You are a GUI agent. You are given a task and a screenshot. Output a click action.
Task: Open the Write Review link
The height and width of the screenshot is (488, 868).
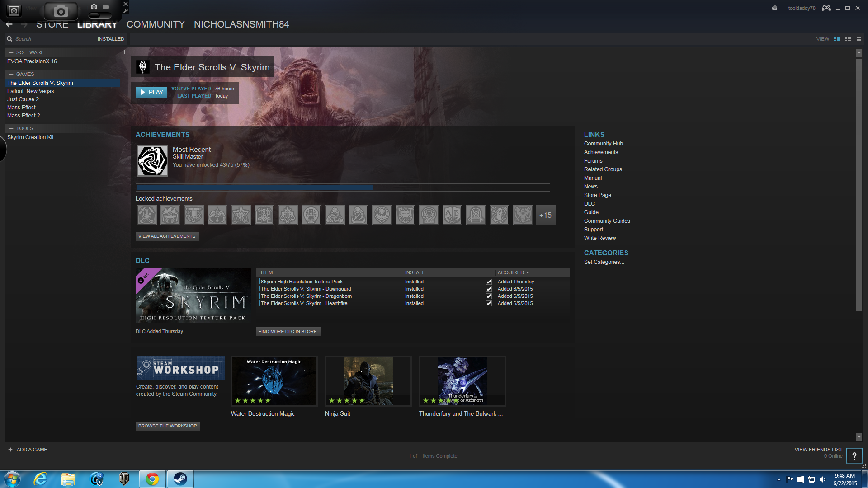pyautogui.click(x=600, y=238)
